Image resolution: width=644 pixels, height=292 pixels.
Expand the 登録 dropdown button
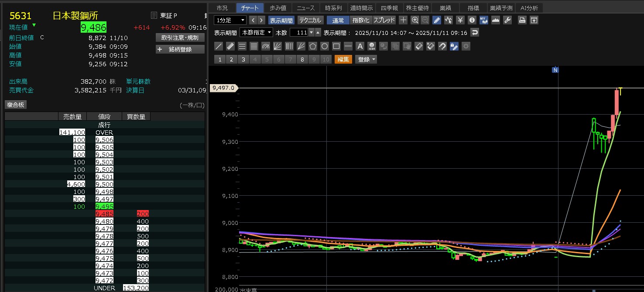pyautogui.click(x=366, y=59)
